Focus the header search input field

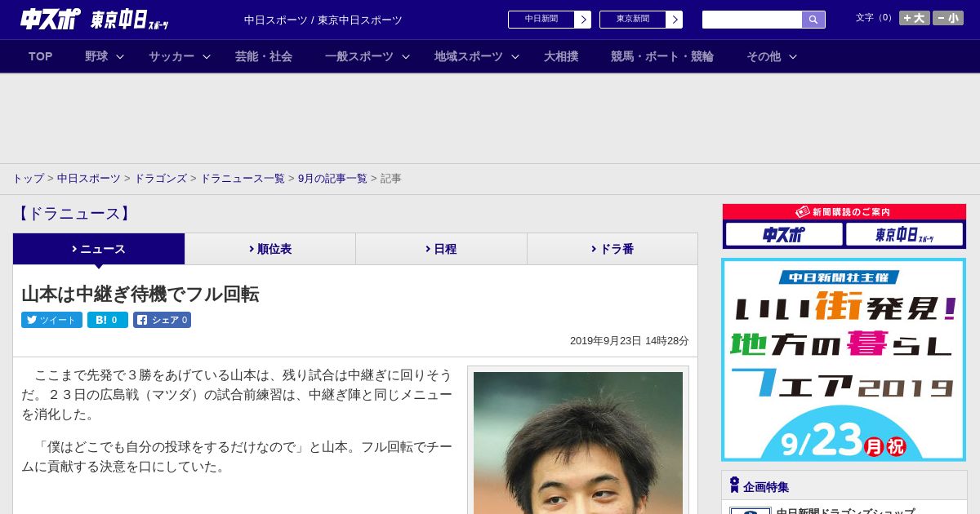(x=752, y=20)
